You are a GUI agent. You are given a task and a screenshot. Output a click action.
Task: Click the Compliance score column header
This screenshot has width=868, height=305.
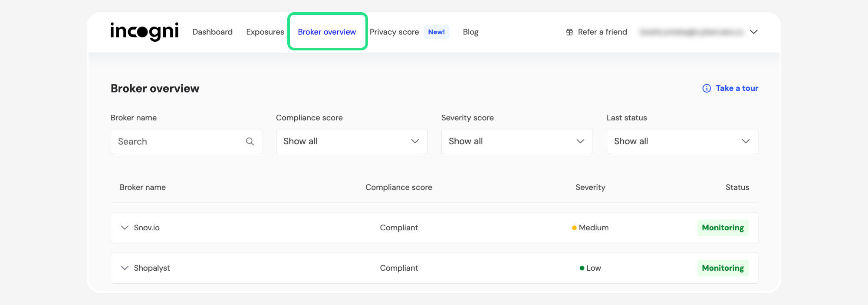pos(399,187)
